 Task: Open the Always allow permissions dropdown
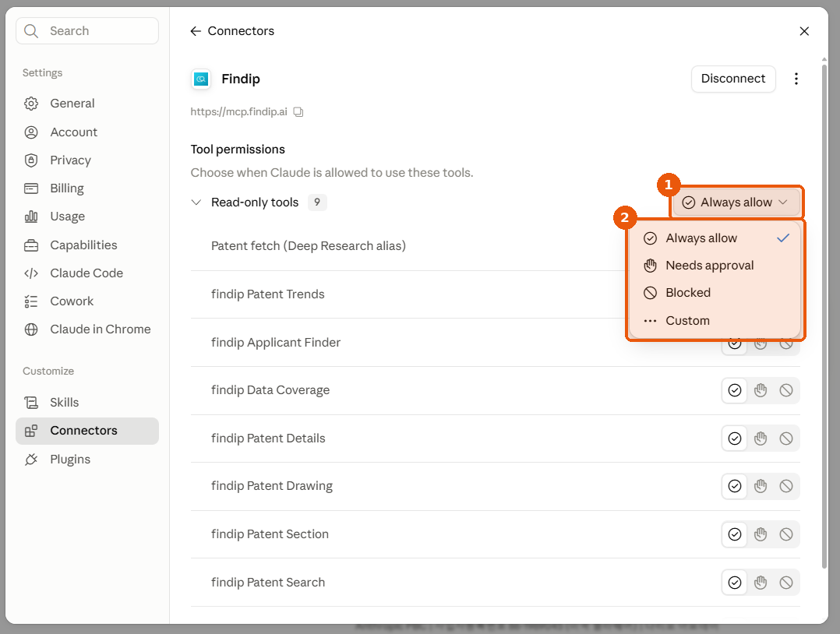click(736, 203)
